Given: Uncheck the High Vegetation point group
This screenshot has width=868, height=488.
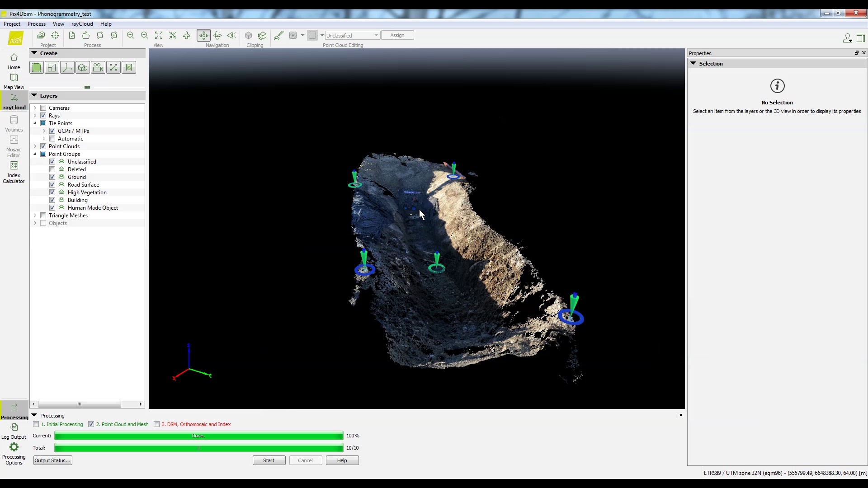Looking at the screenshot, I should pyautogui.click(x=52, y=192).
